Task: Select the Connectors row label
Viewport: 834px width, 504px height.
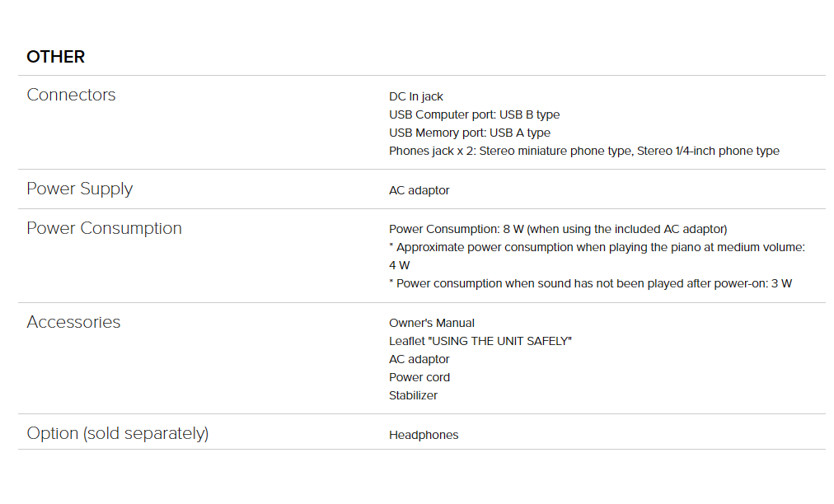Action: 71,95
